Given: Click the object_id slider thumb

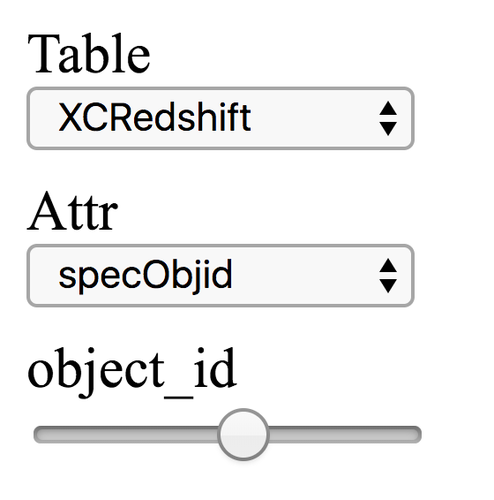Looking at the screenshot, I should pos(243,434).
